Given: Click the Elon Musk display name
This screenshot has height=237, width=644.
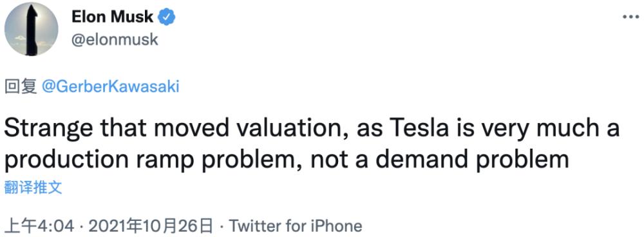Looking at the screenshot, I should coord(113,17).
